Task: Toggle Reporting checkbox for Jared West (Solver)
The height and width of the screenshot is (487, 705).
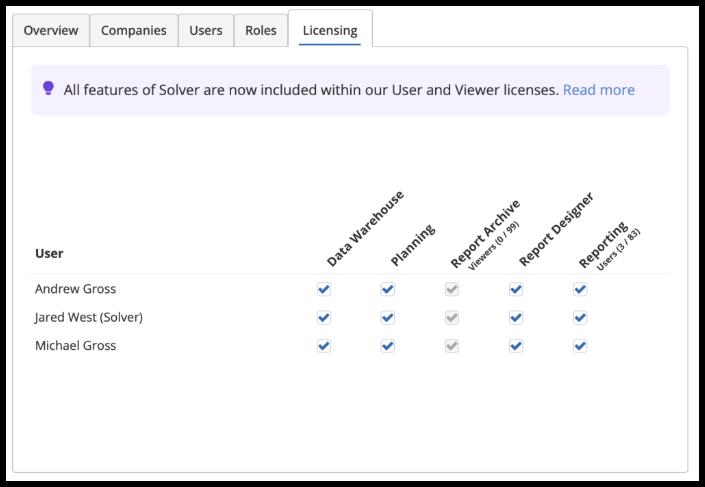Action: [580, 318]
